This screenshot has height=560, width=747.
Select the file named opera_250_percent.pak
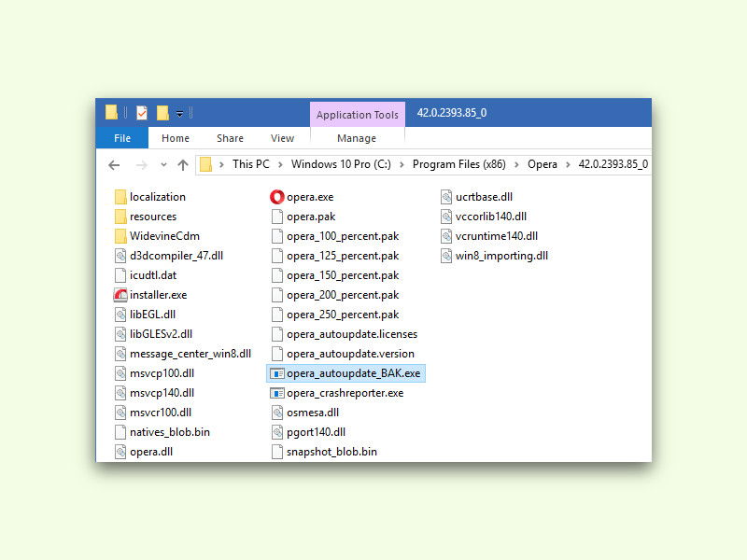tap(335, 315)
